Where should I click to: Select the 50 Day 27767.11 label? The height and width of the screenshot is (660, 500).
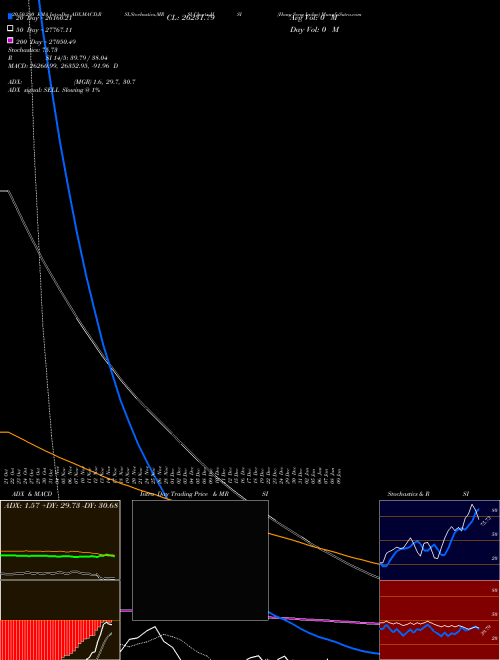click(44, 30)
